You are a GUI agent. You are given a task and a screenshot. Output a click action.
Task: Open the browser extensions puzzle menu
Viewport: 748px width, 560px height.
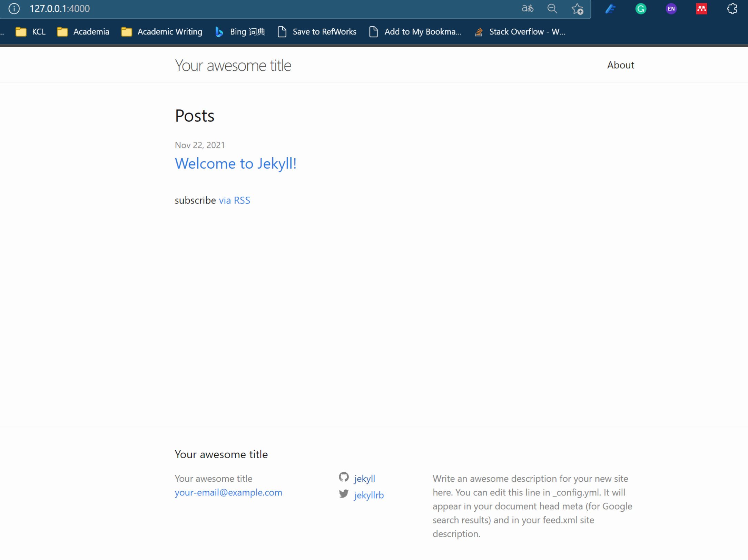pyautogui.click(x=732, y=9)
